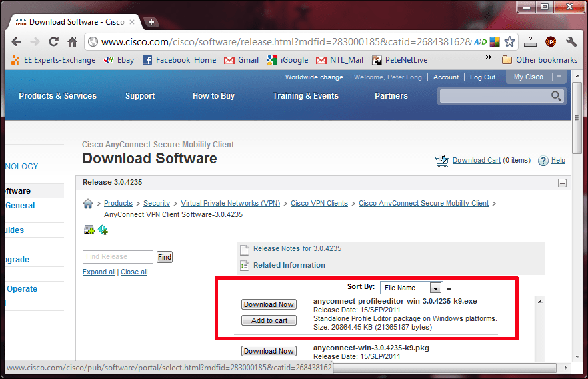Click the Release Notes document icon

tap(245, 250)
